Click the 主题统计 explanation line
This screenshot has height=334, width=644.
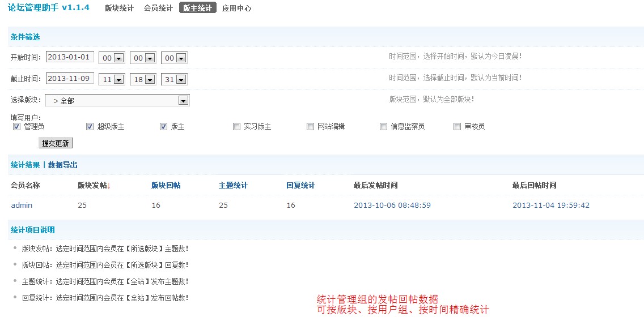point(105,281)
